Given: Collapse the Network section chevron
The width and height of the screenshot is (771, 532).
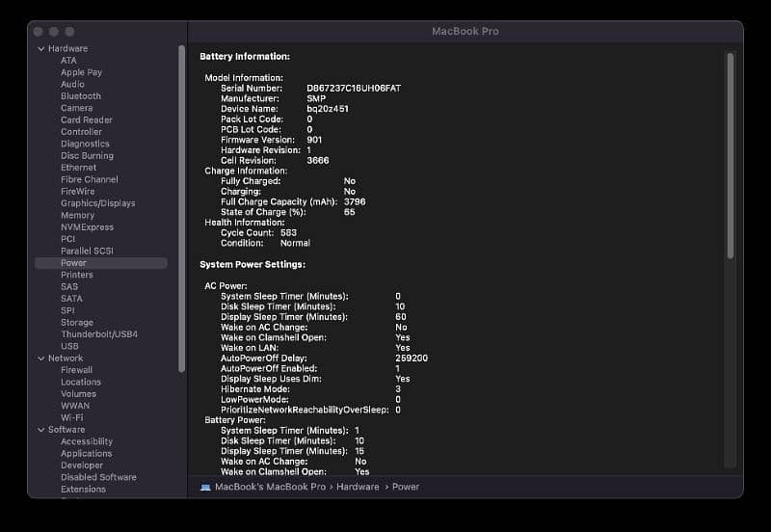Looking at the screenshot, I should pyautogui.click(x=40, y=358).
